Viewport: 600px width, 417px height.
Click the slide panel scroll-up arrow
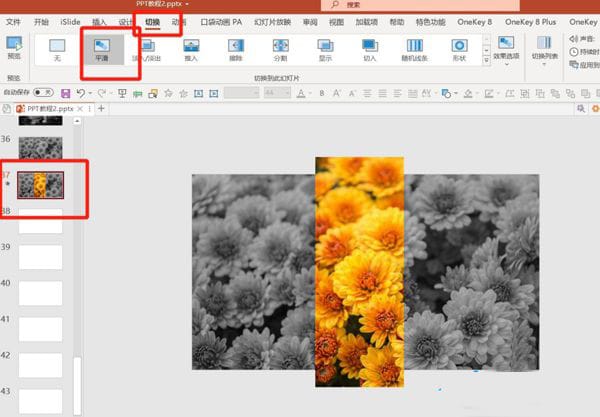point(77,121)
